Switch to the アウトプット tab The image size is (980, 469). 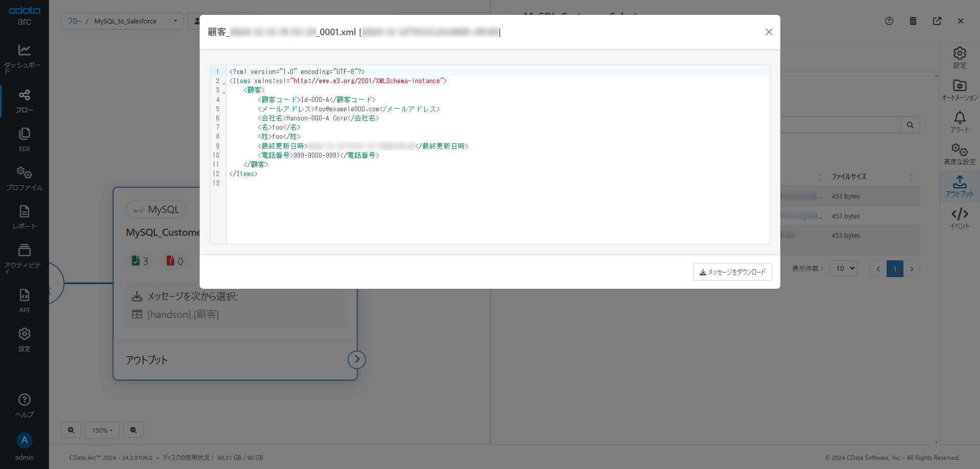[x=960, y=186]
